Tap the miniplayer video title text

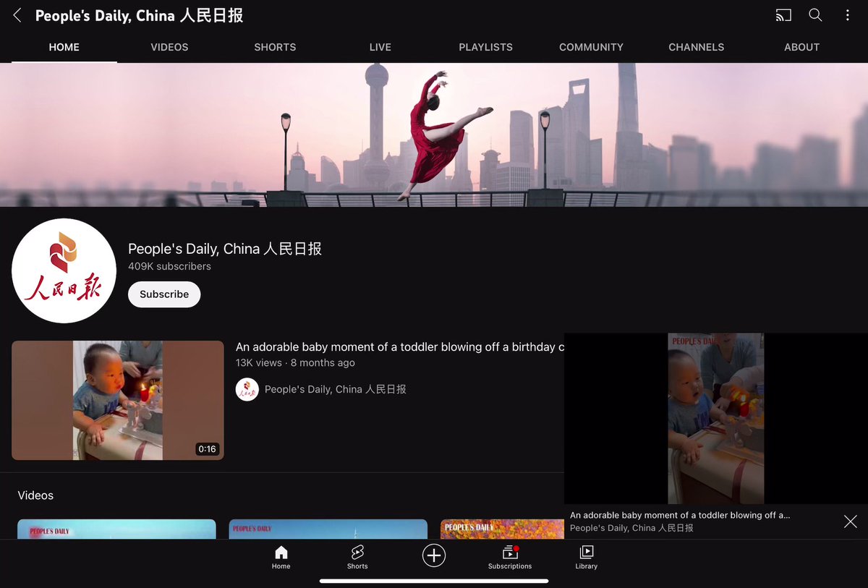(680, 515)
